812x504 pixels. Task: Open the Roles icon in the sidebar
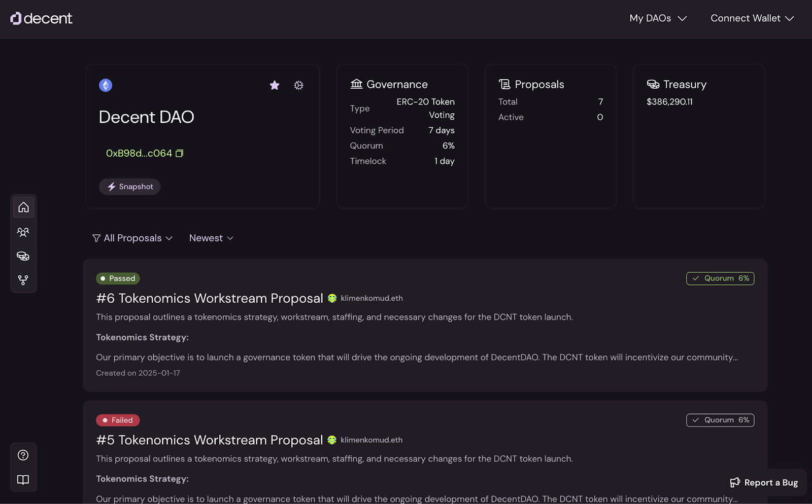(x=23, y=232)
